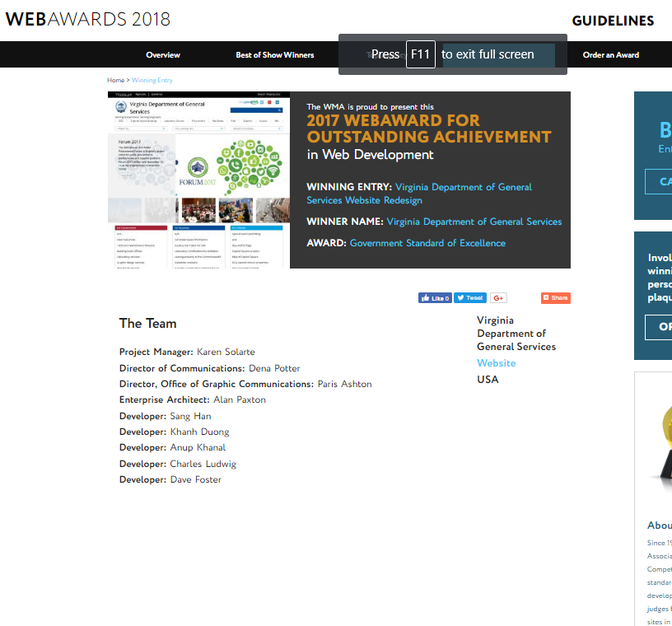Click the 'USA' country text
672x626 pixels.
488,380
